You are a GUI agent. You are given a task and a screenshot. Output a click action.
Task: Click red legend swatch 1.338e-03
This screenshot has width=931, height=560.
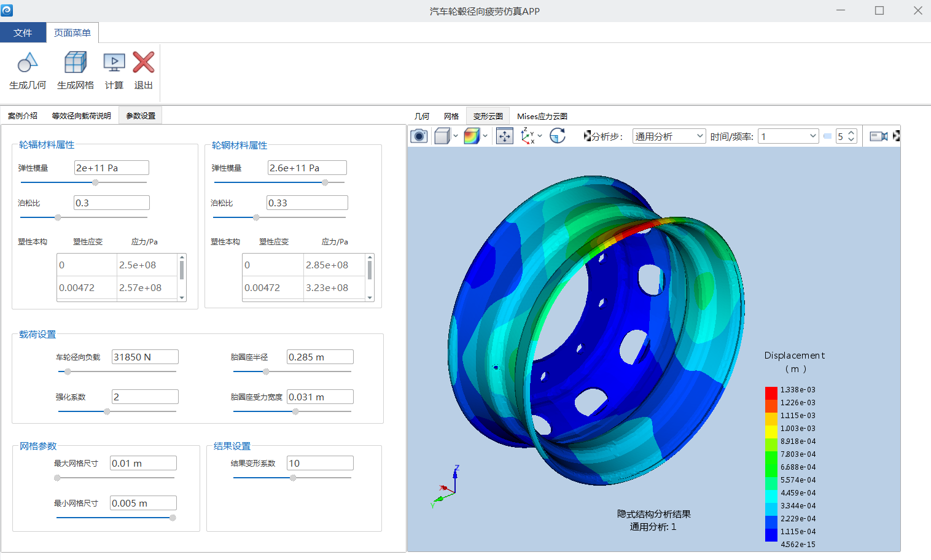(x=771, y=392)
